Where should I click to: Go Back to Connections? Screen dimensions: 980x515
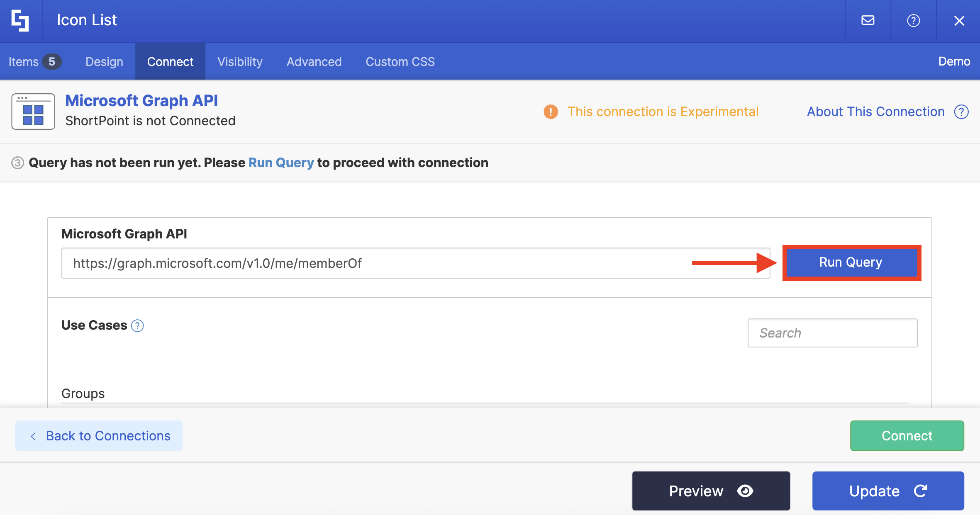(99, 436)
